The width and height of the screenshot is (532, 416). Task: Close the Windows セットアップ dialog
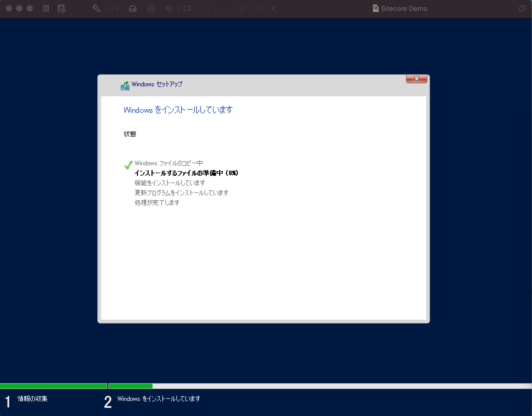(416, 79)
